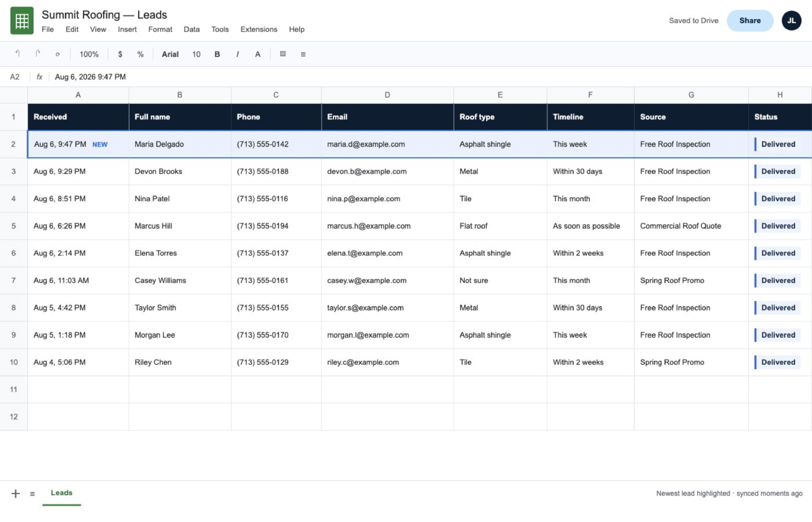Select phone (713) 555-0116
Image resolution: width=812 pixels, height=522 pixels.
click(x=276, y=198)
